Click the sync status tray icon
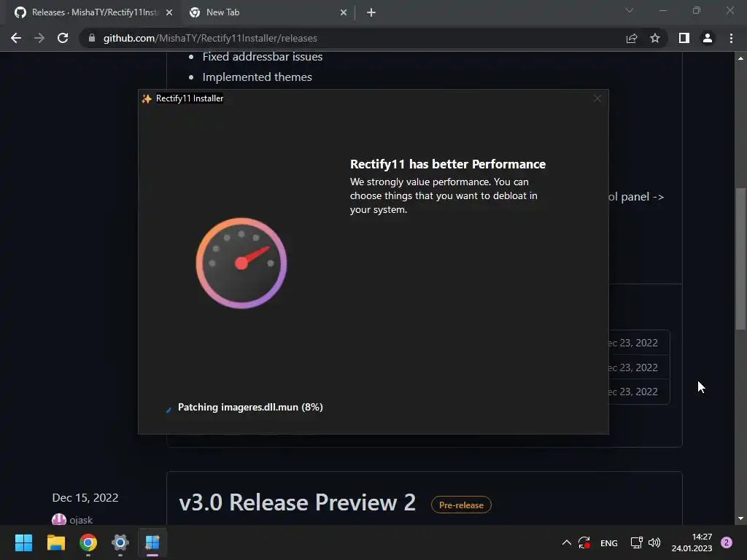The height and width of the screenshot is (560, 747). point(584,542)
